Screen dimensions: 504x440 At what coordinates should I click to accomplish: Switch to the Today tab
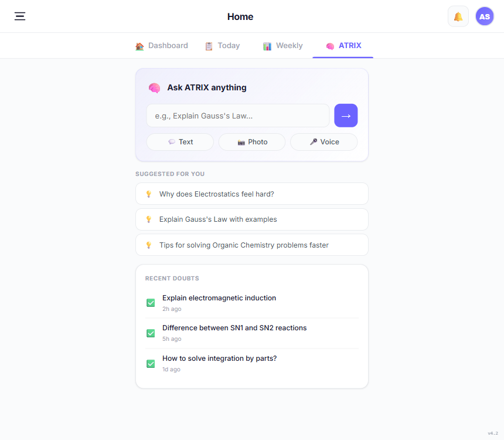click(x=223, y=46)
